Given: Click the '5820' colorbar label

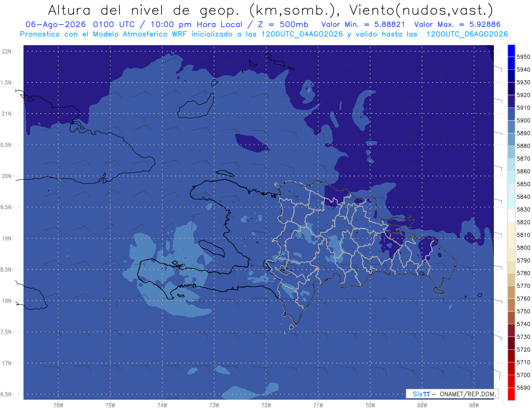Looking at the screenshot, I should click(x=523, y=222).
